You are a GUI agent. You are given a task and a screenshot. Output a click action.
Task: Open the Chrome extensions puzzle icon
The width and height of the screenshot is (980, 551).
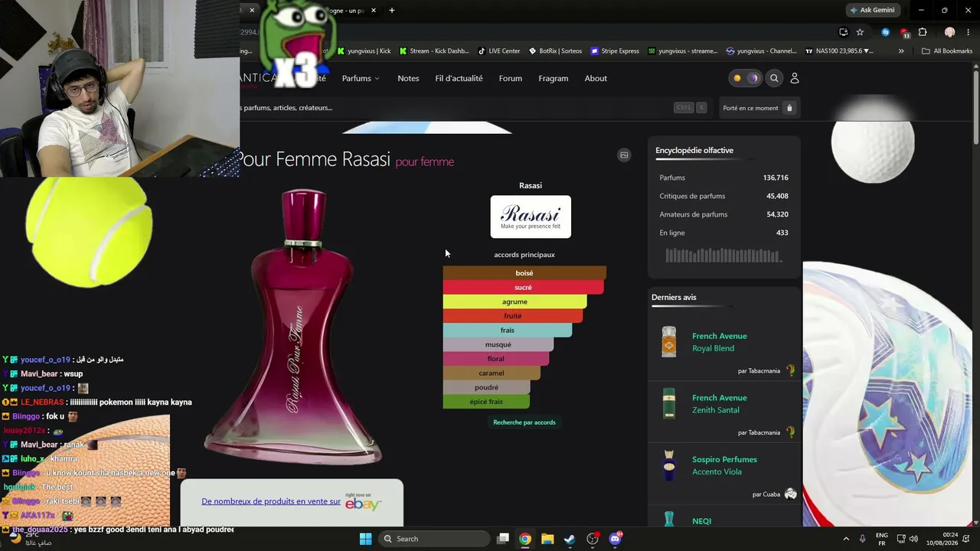coord(923,32)
